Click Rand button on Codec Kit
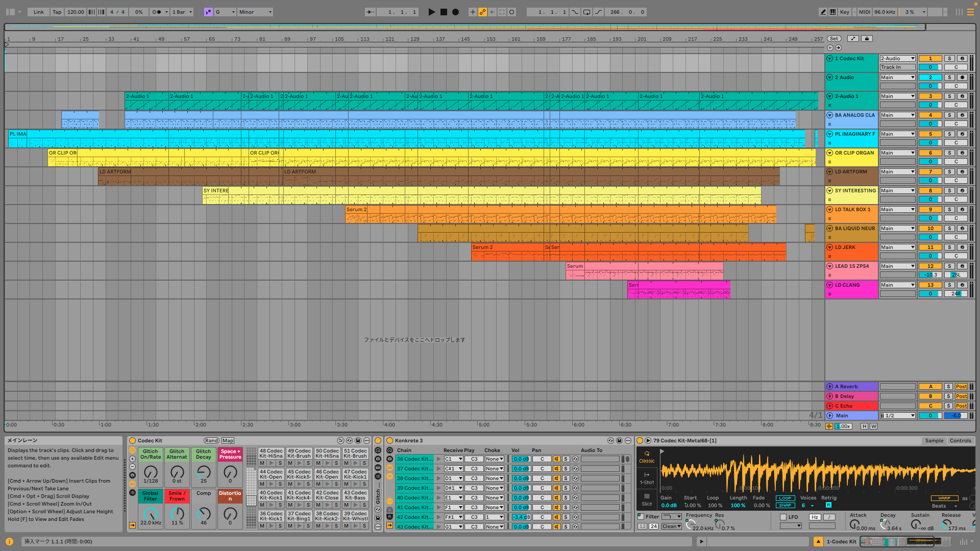The width and height of the screenshot is (980, 551). point(211,440)
